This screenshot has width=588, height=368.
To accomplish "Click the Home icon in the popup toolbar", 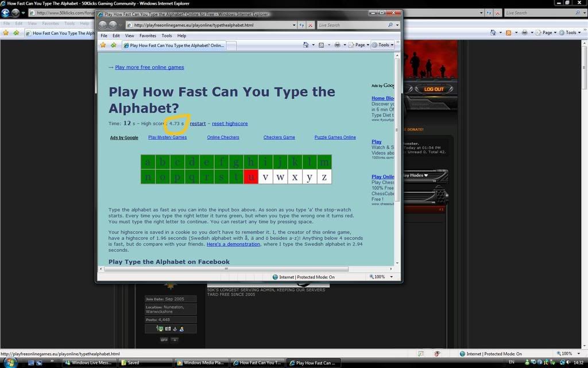I will coord(305,45).
